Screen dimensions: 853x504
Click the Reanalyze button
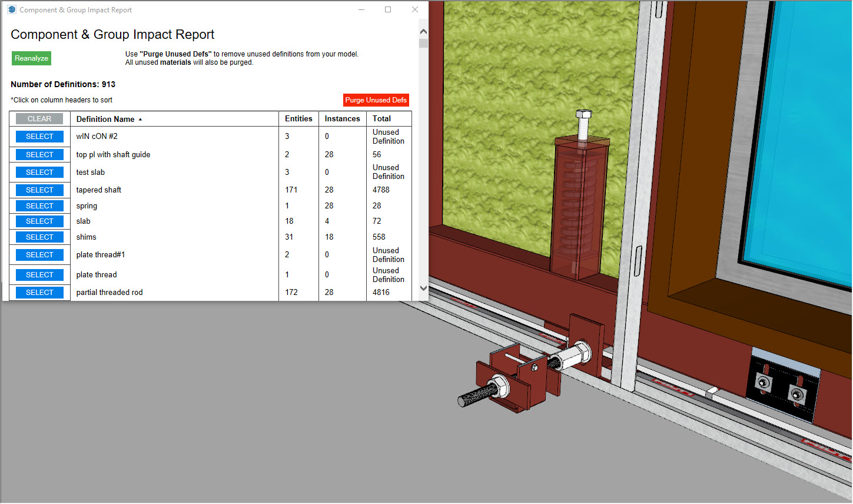[31, 58]
